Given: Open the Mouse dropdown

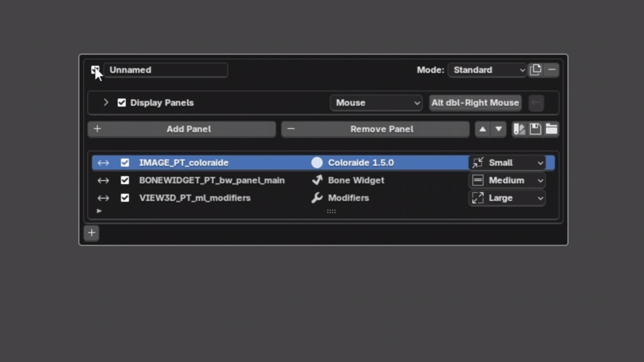Looking at the screenshot, I should [x=376, y=102].
